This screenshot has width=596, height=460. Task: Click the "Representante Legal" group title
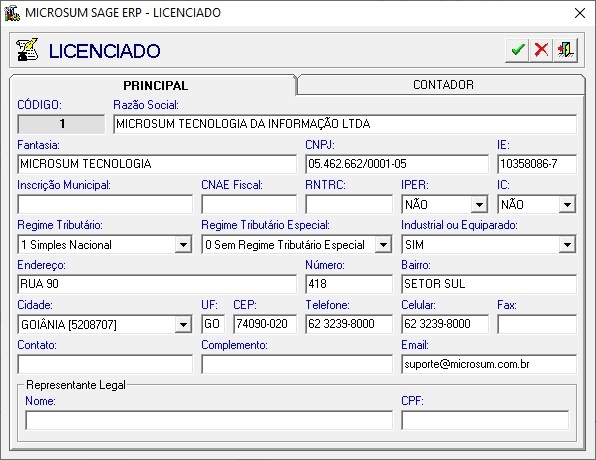76,385
